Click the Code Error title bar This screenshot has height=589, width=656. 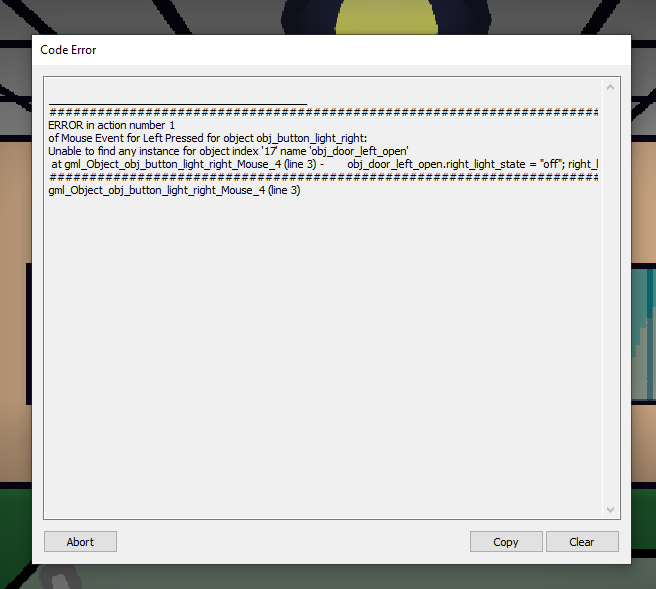tap(331, 50)
